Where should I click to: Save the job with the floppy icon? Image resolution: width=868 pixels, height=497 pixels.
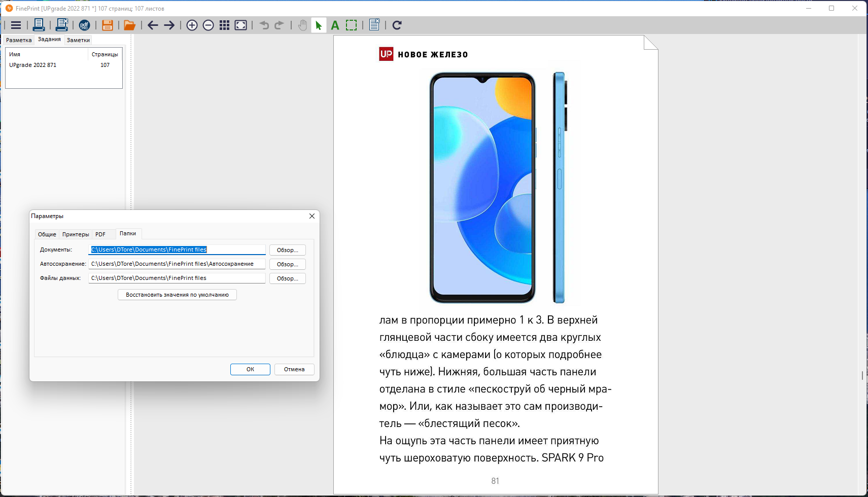click(107, 25)
